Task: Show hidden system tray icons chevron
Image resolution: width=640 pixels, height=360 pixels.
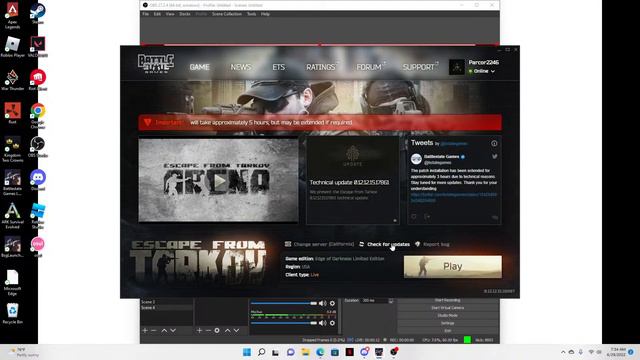Action: [x=563, y=352]
